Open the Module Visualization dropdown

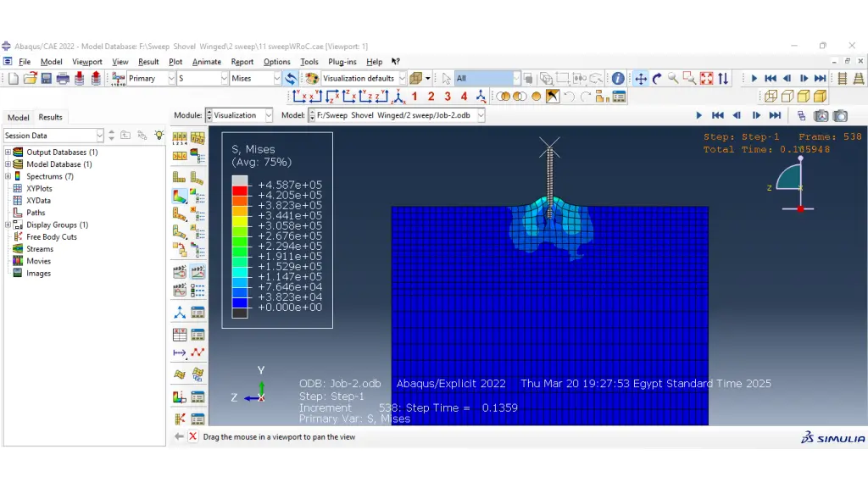[x=239, y=115]
